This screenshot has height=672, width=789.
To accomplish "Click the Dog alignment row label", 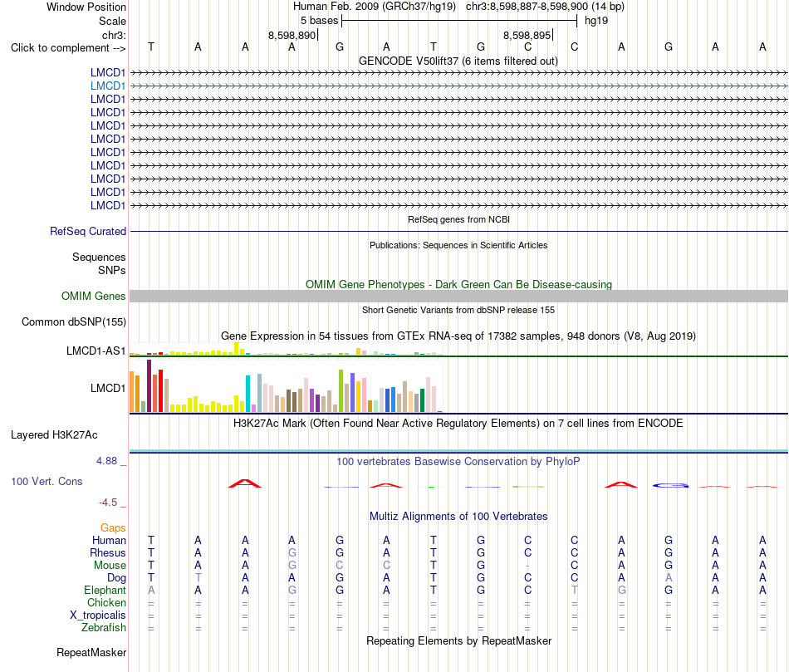I will 116,578.
